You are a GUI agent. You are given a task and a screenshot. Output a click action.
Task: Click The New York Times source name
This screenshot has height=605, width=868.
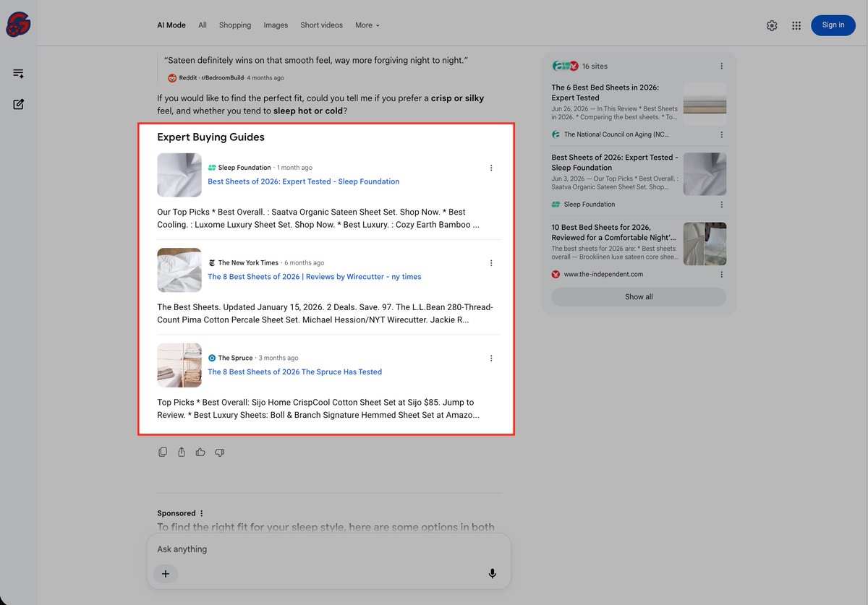(x=248, y=263)
